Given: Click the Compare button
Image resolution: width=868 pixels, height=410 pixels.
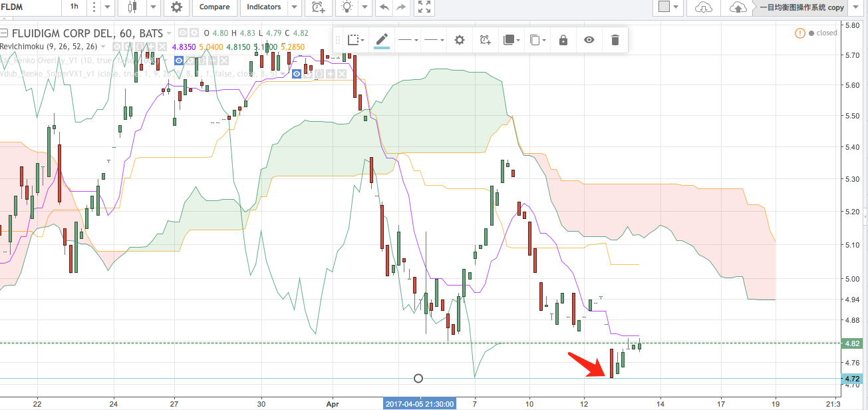Looking at the screenshot, I should pos(214,7).
